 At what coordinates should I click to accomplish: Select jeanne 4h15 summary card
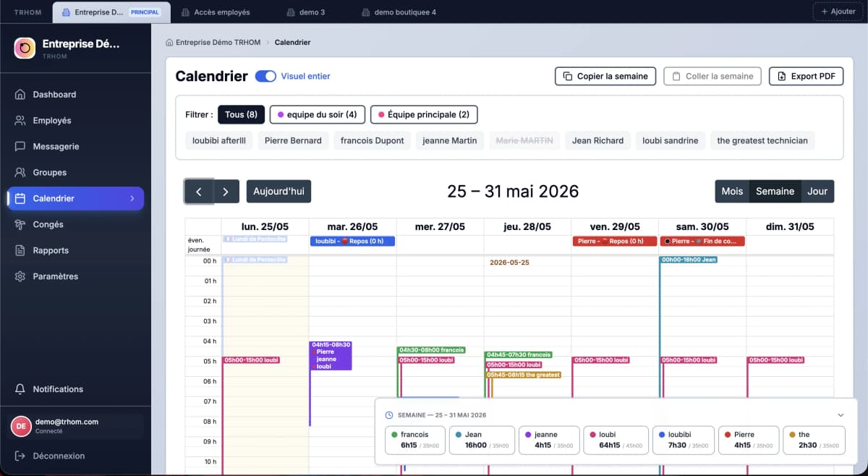[549, 440]
